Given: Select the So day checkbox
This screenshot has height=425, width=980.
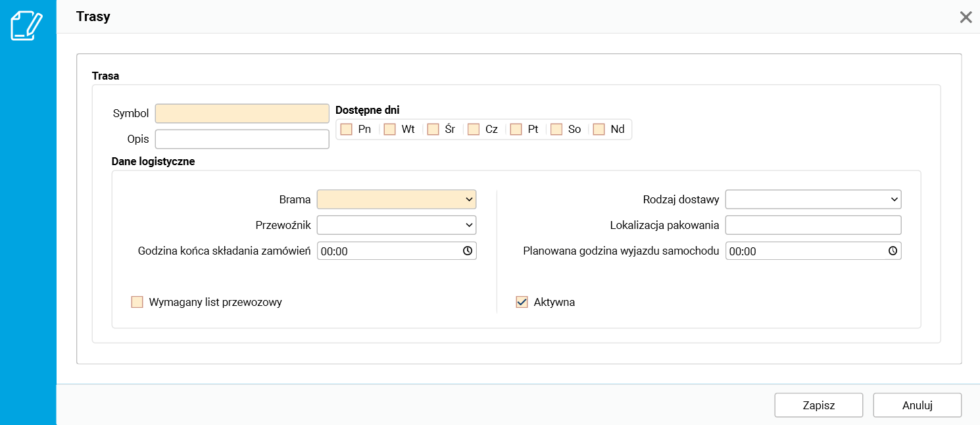Looking at the screenshot, I should click(556, 130).
